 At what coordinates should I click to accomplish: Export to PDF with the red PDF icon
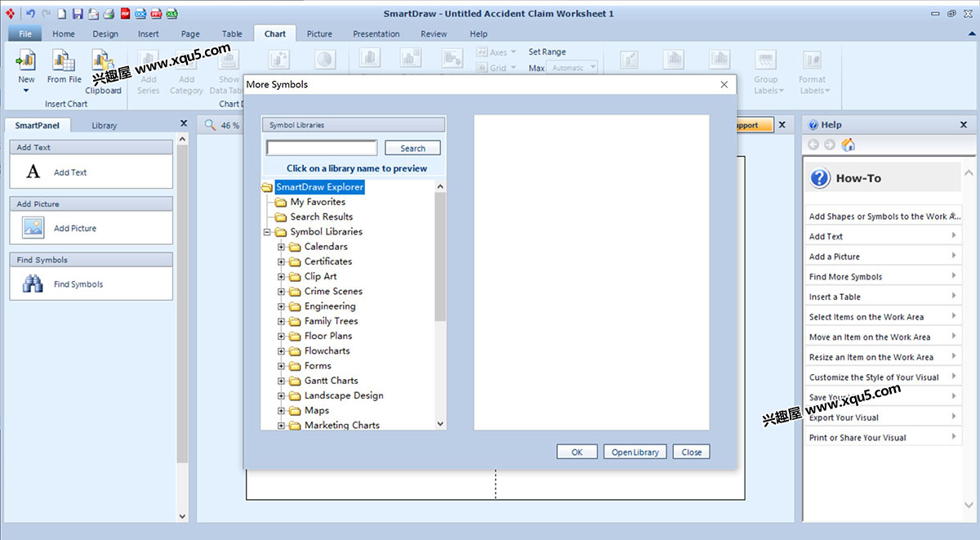[125, 14]
